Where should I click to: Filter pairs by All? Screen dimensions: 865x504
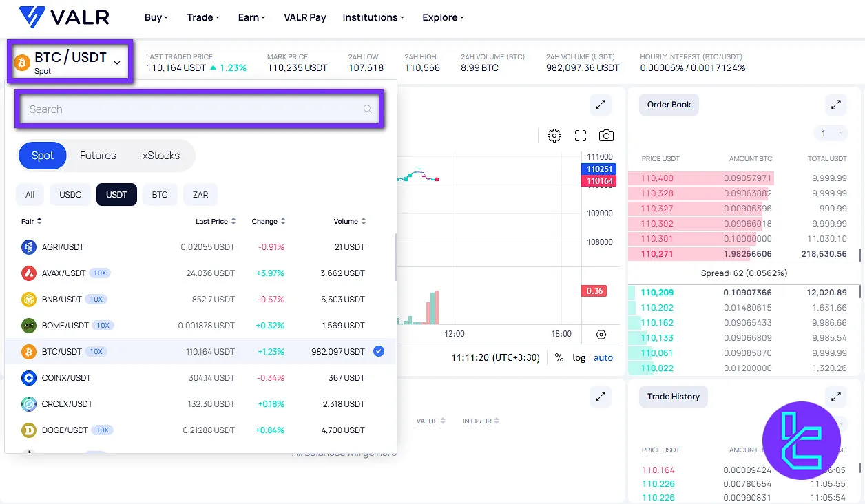pyautogui.click(x=30, y=195)
